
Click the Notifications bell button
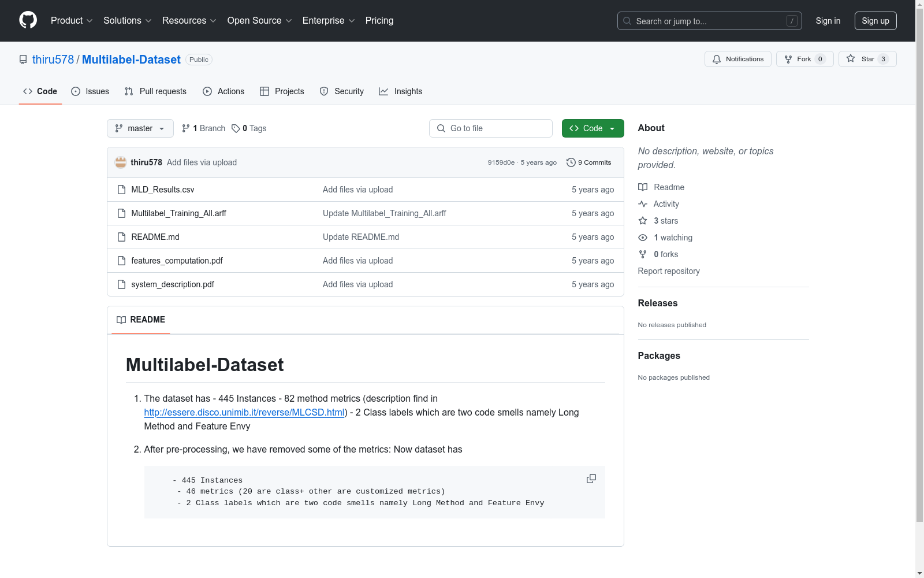click(x=738, y=59)
